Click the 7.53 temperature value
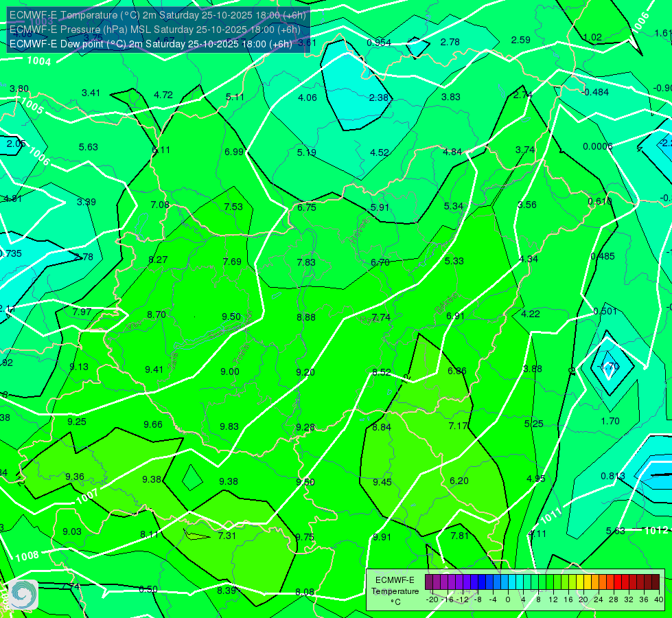Image resolution: width=672 pixels, height=618 pixels. 233,207
